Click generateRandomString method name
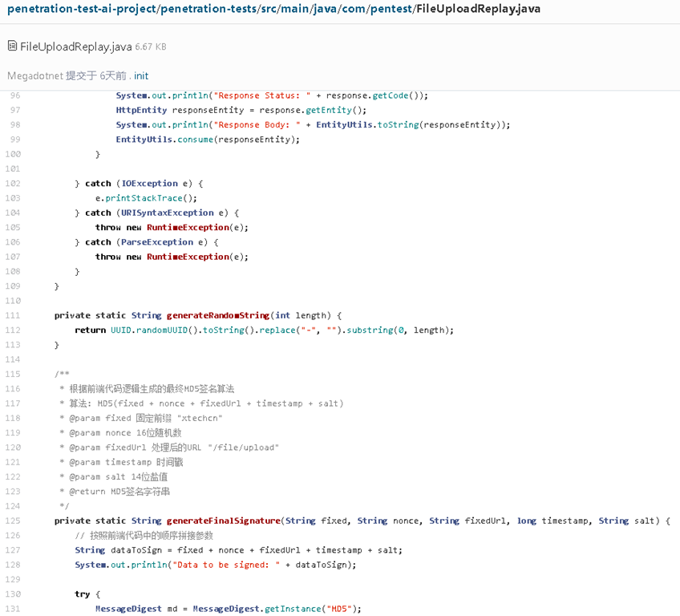 [218, 315]
